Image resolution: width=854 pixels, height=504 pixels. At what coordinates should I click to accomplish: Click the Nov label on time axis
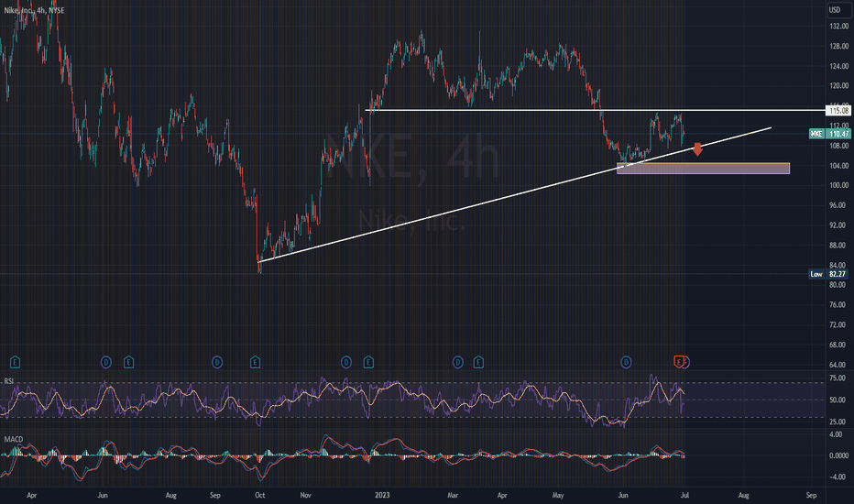pyautogui.click(x=305, y=495)
